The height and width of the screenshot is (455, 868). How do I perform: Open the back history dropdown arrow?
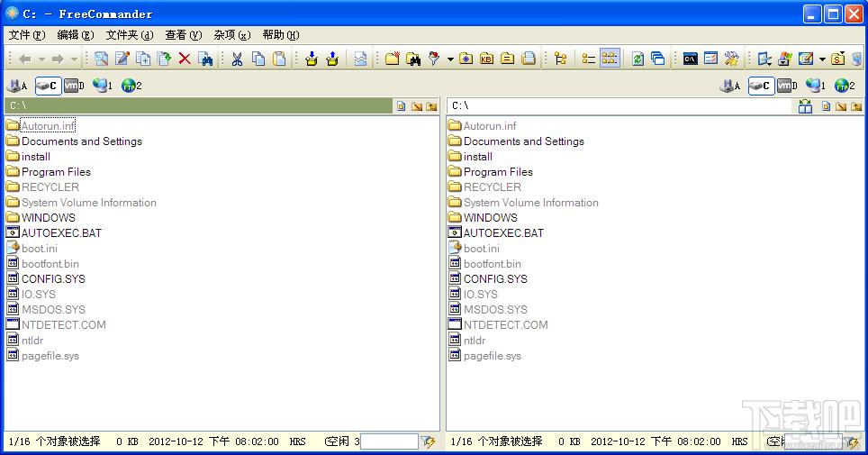41,59
